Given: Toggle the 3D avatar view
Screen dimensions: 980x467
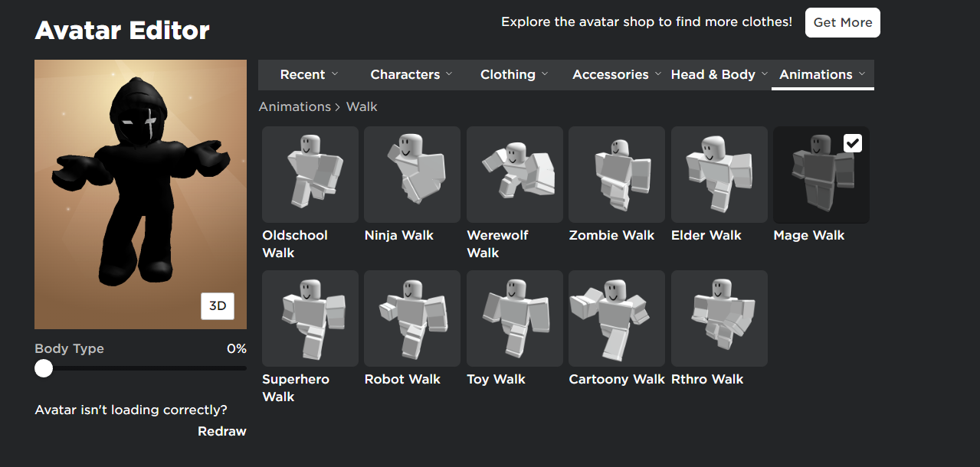Looking at the screenshot, I should [x=218, y=306].
